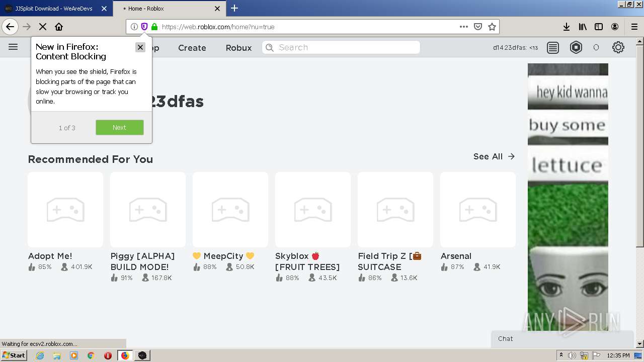Open the Firefox account avatar icon
644x362 pixels.
(615, 27)
